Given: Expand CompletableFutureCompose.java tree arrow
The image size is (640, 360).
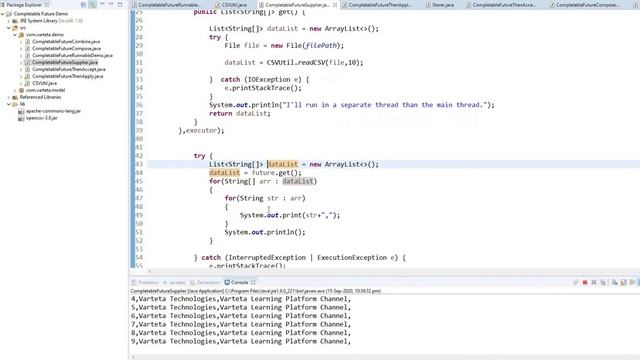Looking at the screenshot, I should [21, 49].
